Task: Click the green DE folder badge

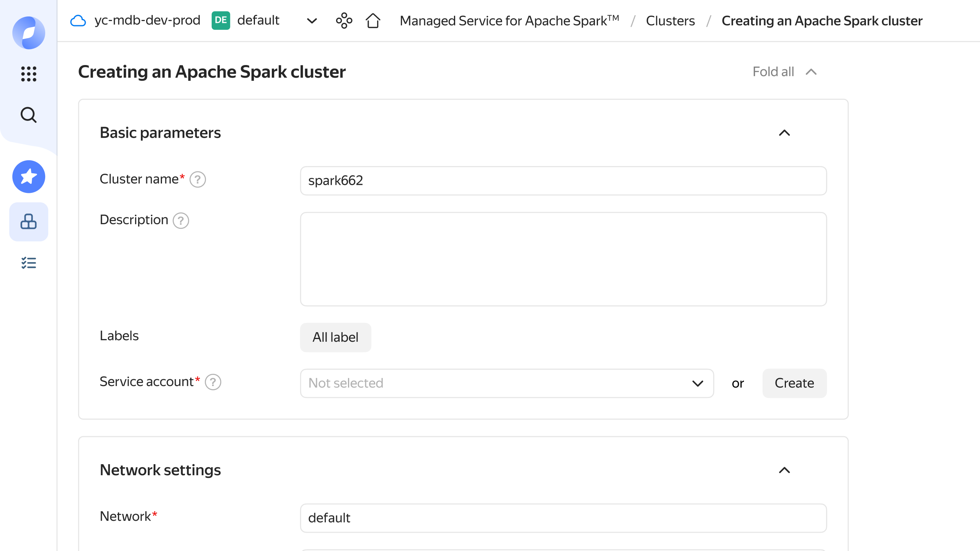Action: (x=221, y=20)
